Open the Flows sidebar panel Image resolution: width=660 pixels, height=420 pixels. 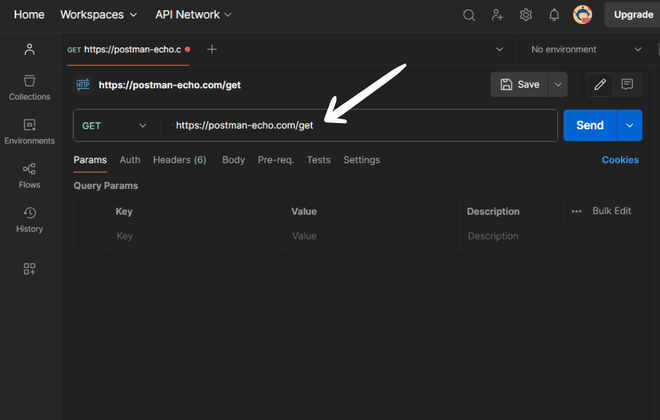[29, 176]
